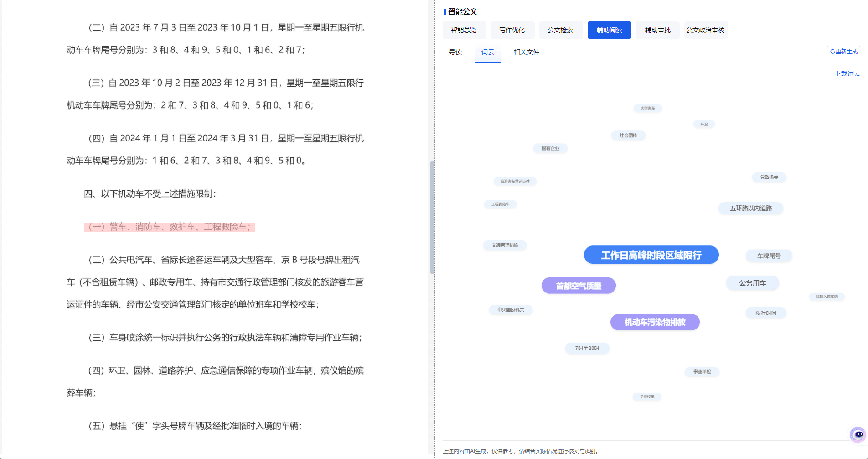This screenshot has height=459, width=868.
Task: Select the 旅游客车营运证件 keyword
Action: coord(515,181)
